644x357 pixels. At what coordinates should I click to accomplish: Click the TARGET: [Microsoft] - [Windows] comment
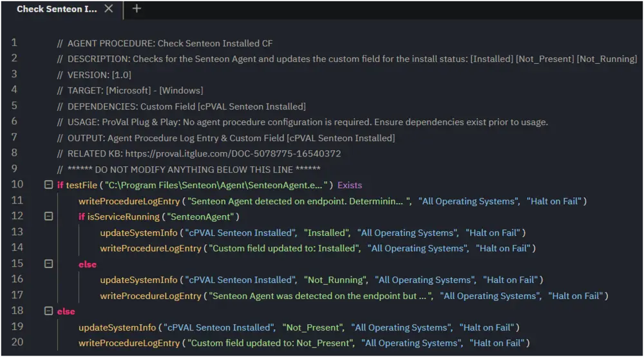click(130, 90)
